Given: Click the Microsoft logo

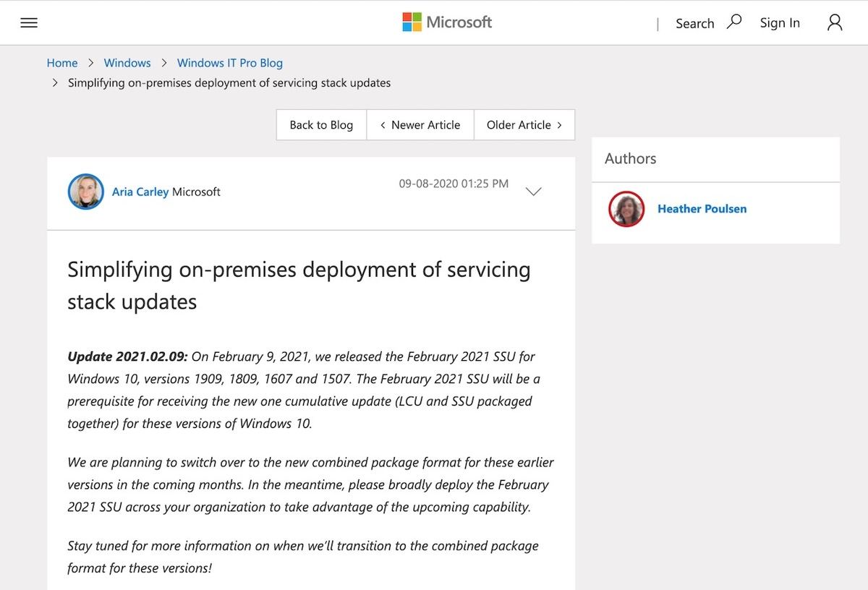Looking at the screenshot, I should (447, 22).
